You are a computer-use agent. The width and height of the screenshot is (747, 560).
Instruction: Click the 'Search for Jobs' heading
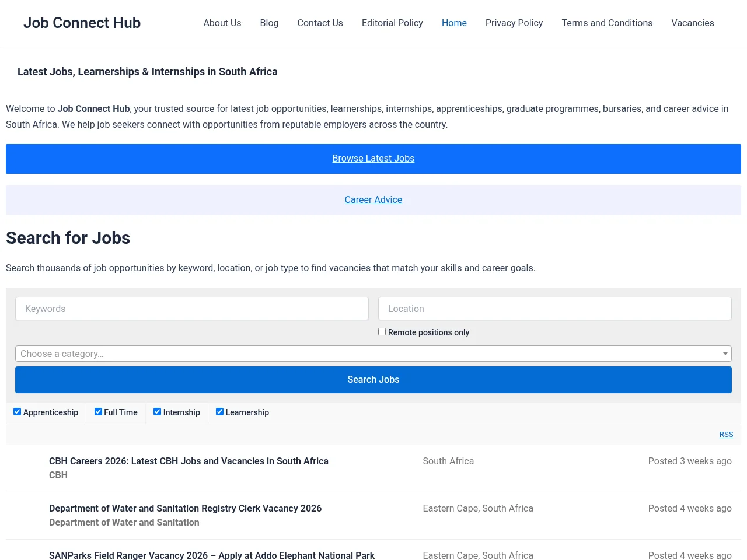[x=68, y=238]
